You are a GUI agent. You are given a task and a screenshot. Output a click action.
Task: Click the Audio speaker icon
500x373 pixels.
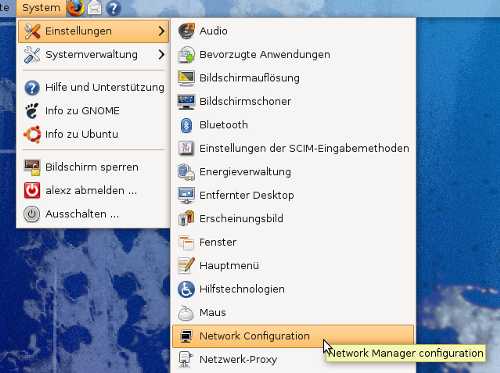point(186,31)
